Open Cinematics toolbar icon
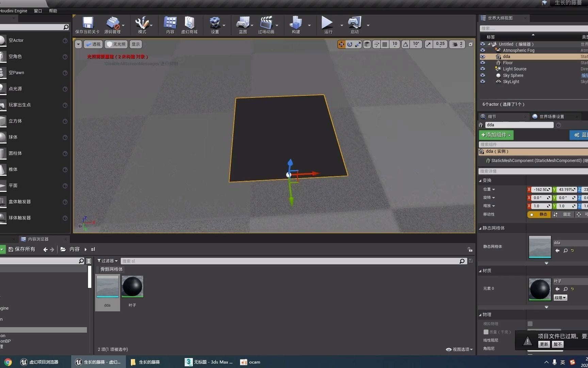This screenshot has width=588, height=368. click(x=266, y=25)
